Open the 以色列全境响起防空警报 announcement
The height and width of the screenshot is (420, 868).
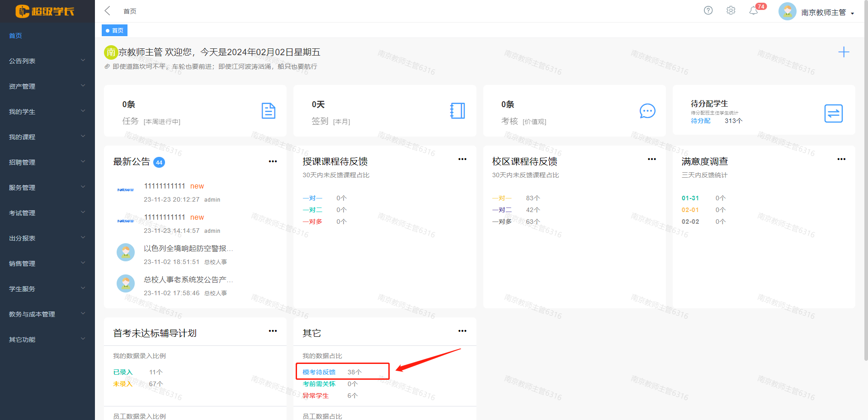(188, 248)
